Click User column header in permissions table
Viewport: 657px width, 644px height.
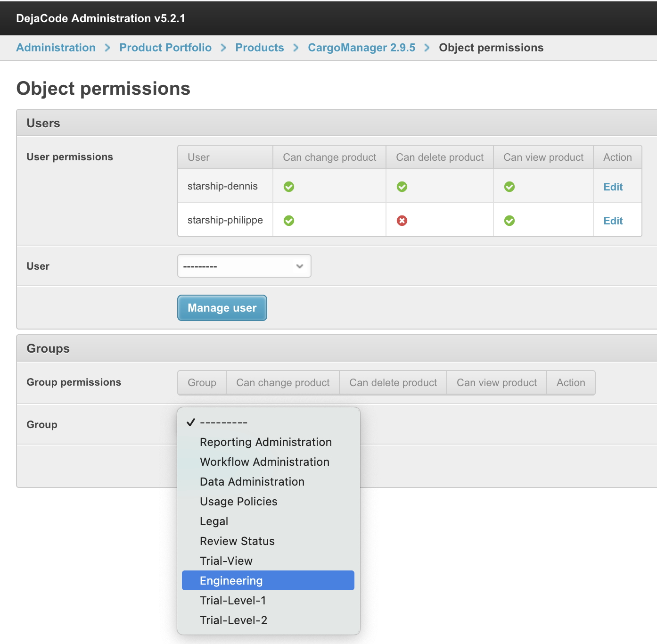coord(225,157)
